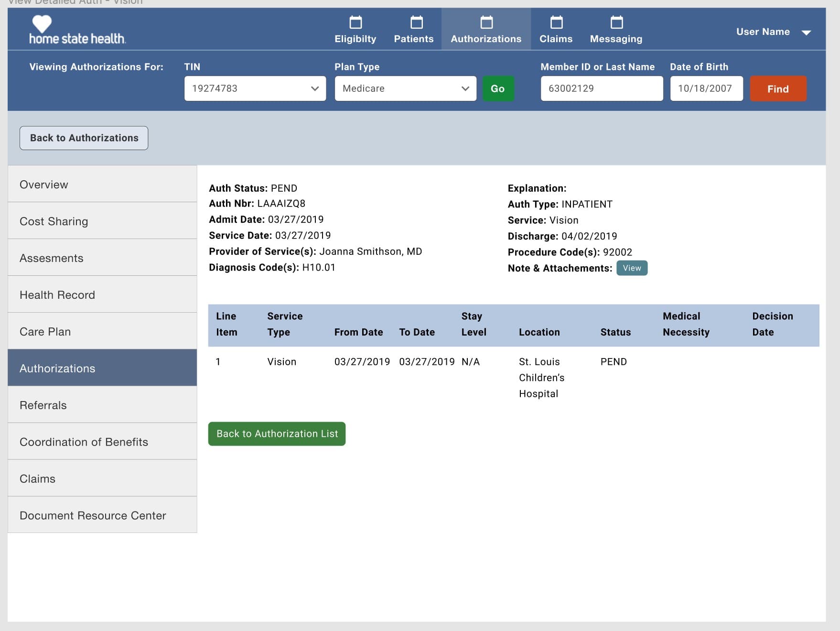This screenshot has width=840, height=631.
Task: Open the Plan Type dropdown showing Medicare
Action: coord(406,88)
